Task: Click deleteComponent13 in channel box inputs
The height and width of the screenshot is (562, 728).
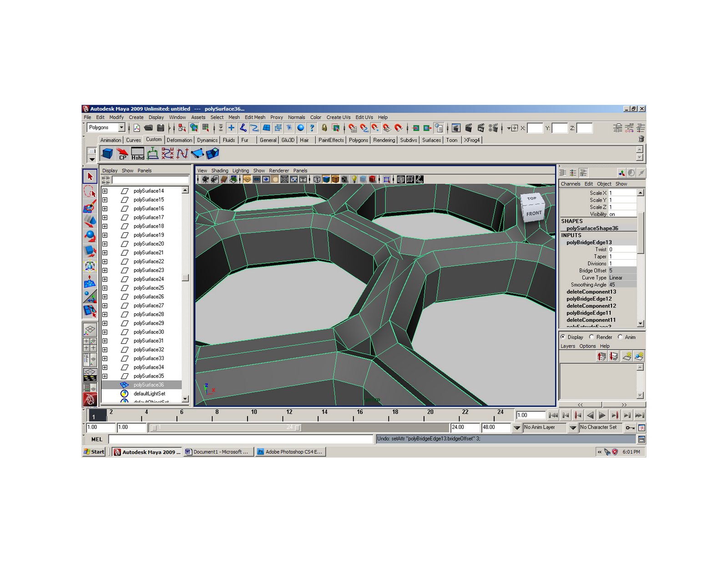Action: coord(591,292)
